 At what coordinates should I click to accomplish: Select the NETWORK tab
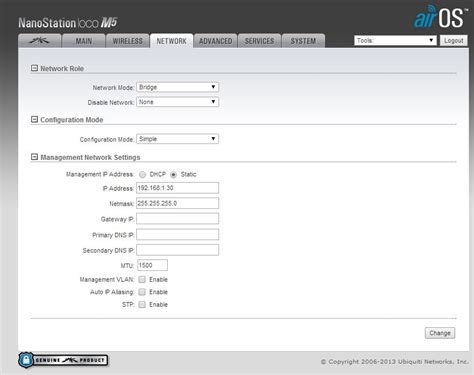click(171, 41)
